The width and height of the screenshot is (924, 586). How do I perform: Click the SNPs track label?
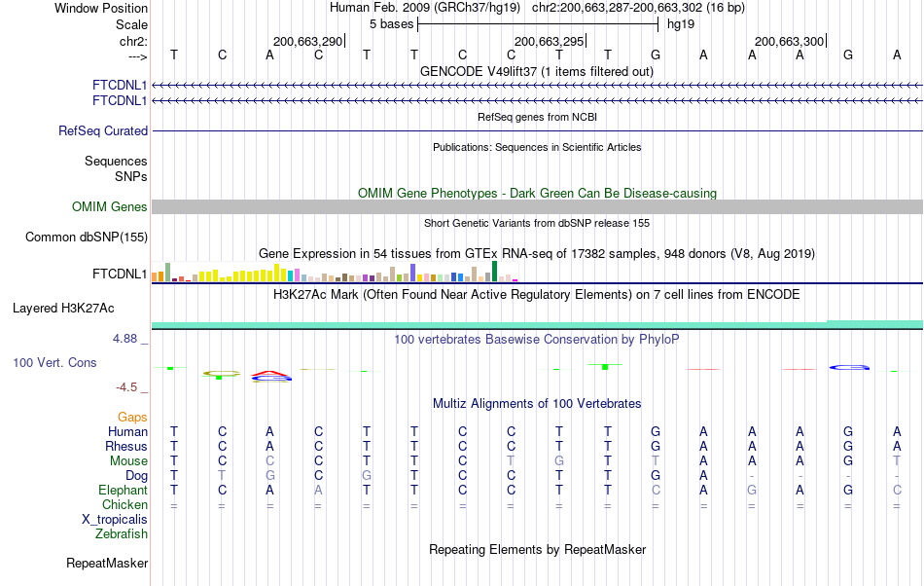(131, 176)
